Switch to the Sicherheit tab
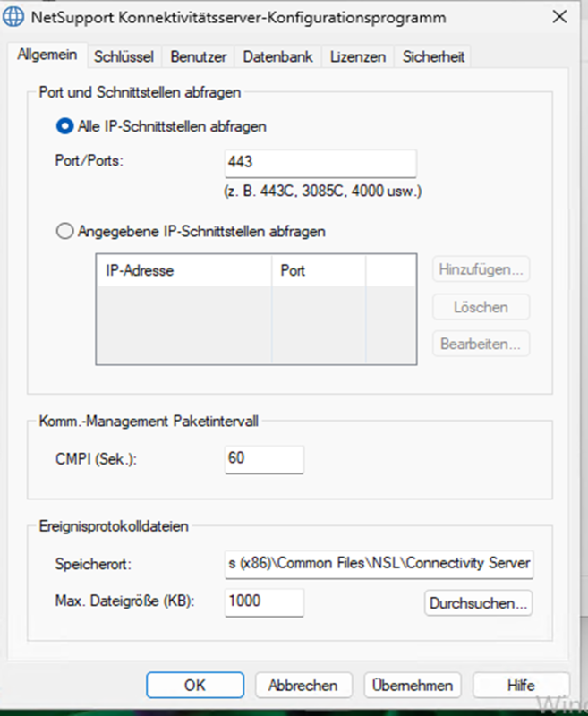The height and width of the screenshot is (716, 588). [x=434, y=56]
